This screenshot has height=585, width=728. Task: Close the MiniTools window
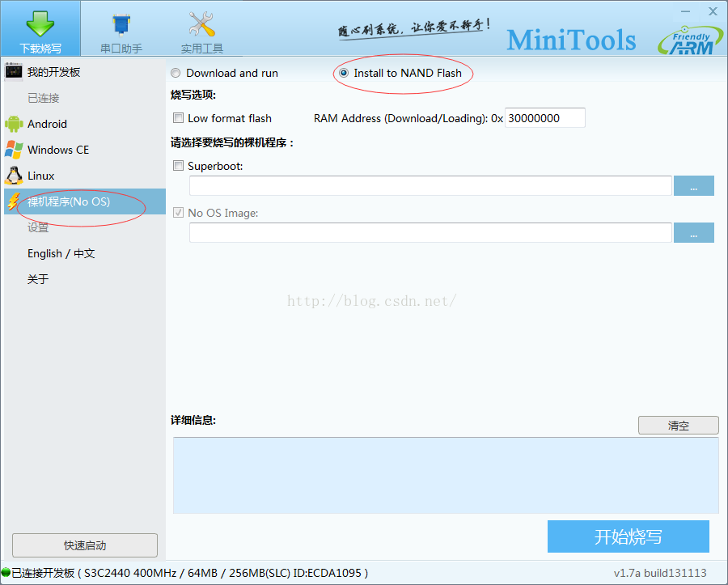click(713, 11)
